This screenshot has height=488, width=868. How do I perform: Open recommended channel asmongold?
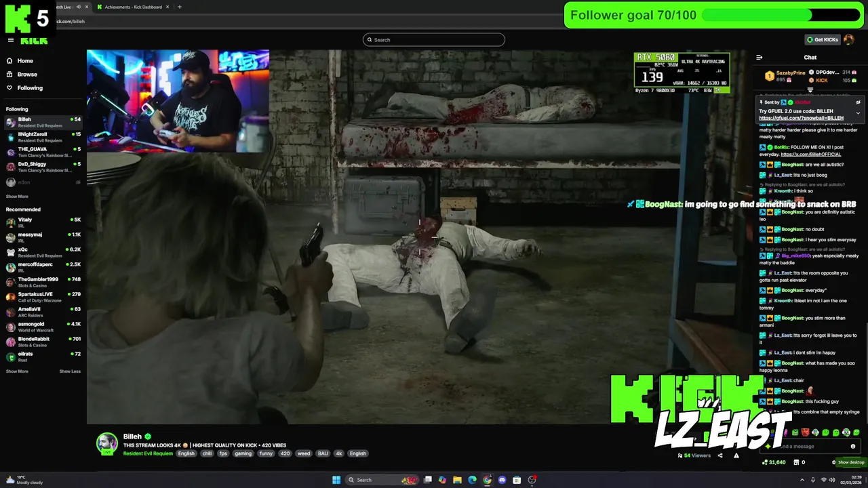click(x=43, y=327)
